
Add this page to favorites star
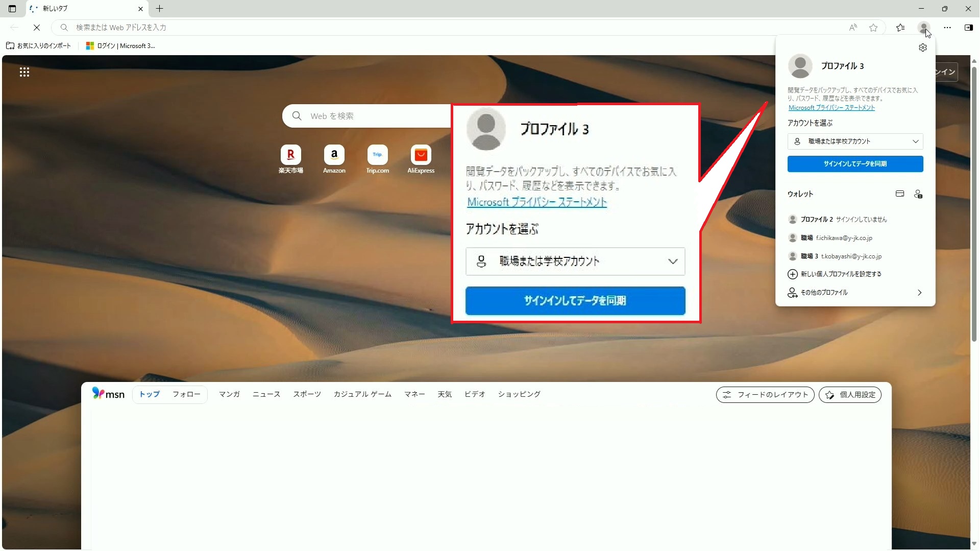click(x=873, y=28)
